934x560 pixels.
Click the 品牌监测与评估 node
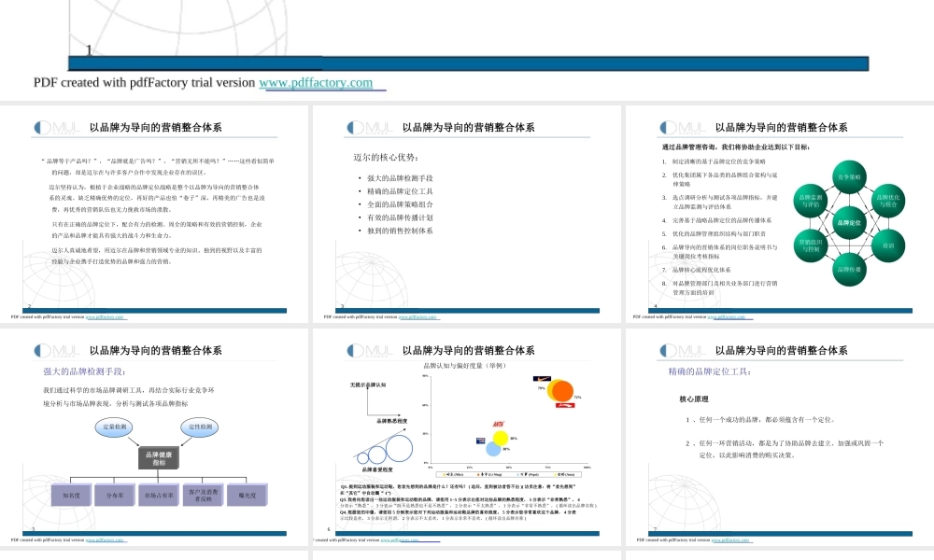point(812,201)
